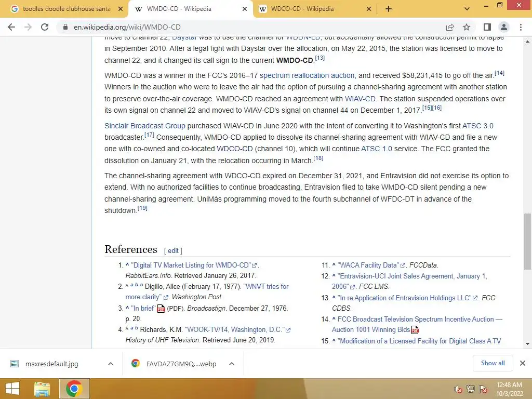Open a new tab with the plus button

tap(389, 9)
